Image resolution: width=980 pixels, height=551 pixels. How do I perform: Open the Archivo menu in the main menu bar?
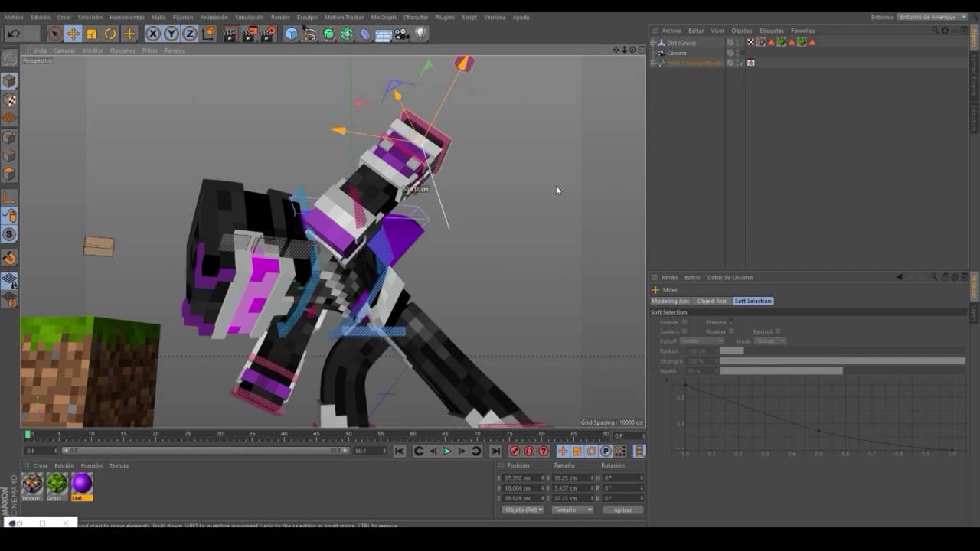coord(14,17)
